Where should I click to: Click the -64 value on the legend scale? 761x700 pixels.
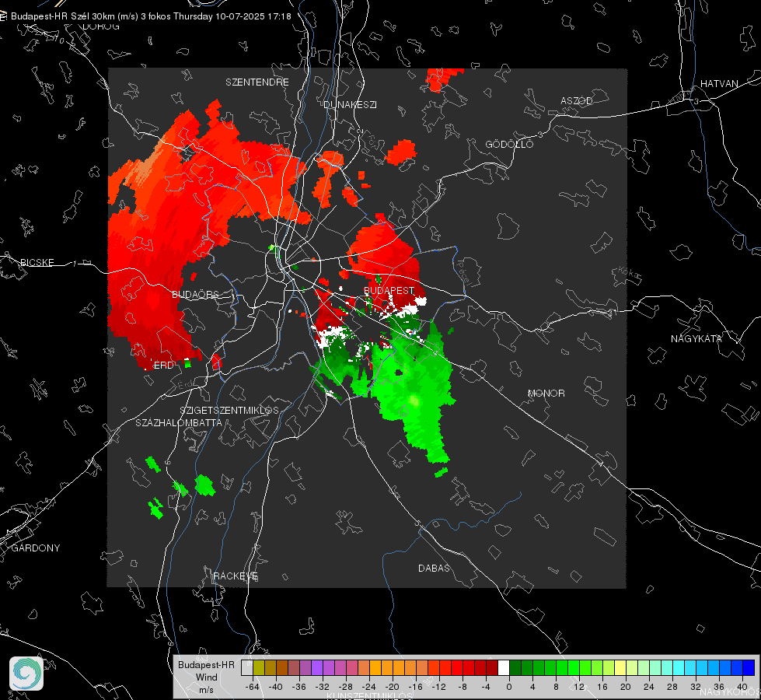(253, 687)
